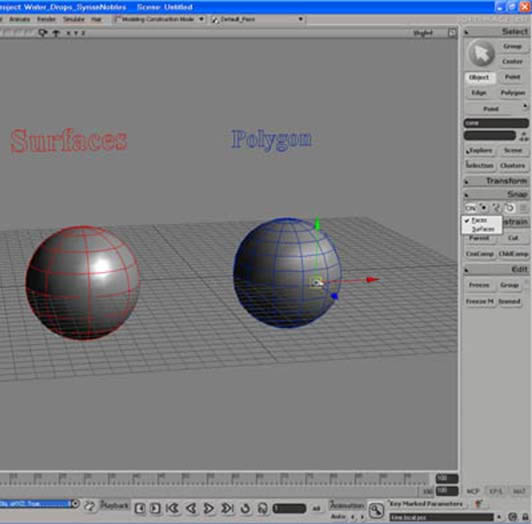
Task: Step back one frame with previous-frame button
Action: 140,508
